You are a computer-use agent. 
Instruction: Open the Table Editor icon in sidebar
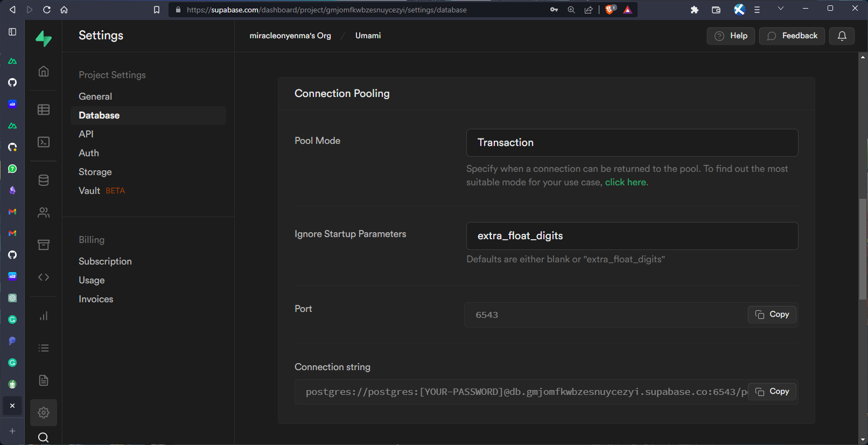click(44, 110)
